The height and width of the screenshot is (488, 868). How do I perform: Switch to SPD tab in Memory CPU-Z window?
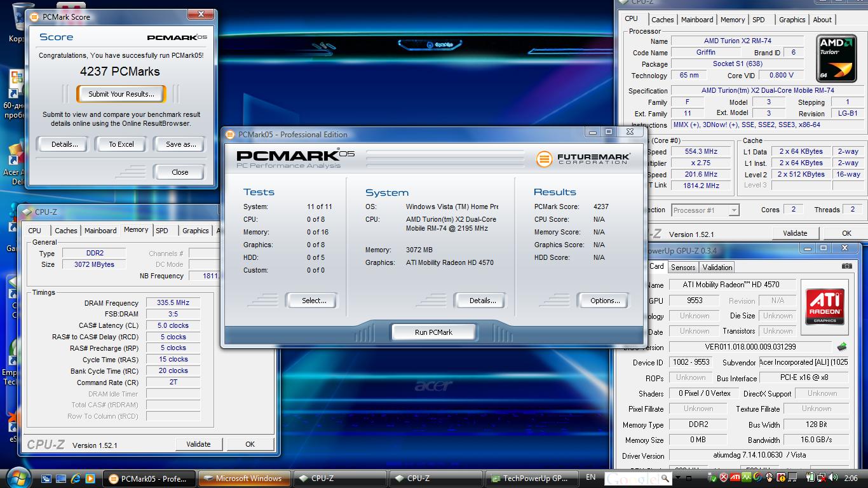pos(162,231)
